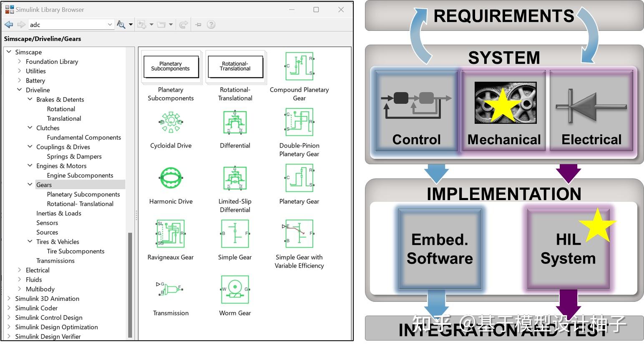Open the Planetary Subcomponents sublibrary
The height and width of the screenshot is (351, 644).
pyautogui.click(x=171, y=66)
